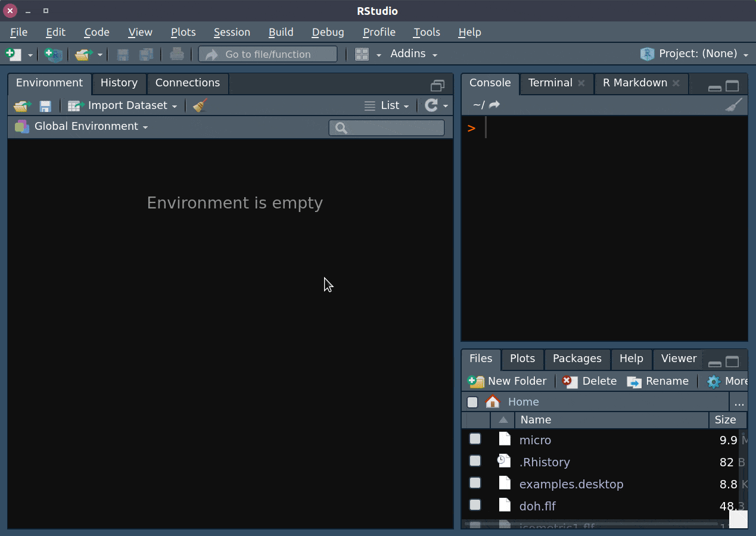
Task: Click the Environment pane restore-window icon
Action: click(x=437, y=86)
